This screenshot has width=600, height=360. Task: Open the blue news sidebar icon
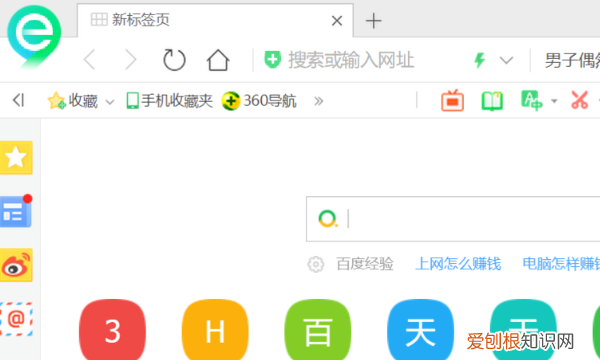[x=15, y=211]
